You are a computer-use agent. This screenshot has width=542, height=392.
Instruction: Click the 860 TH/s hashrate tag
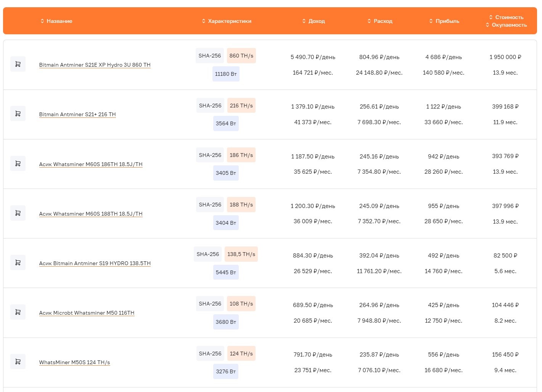[241, 56]
